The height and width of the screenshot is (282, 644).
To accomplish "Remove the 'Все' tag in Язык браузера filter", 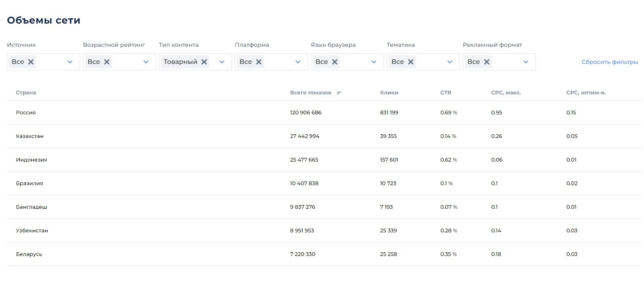I will point(335,62).
